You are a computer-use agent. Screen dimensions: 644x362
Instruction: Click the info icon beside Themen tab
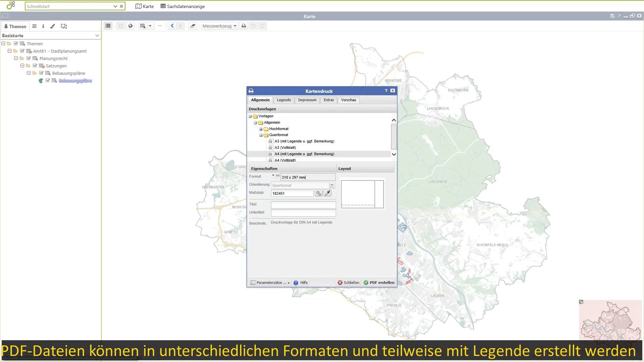(x=43, y=26)
